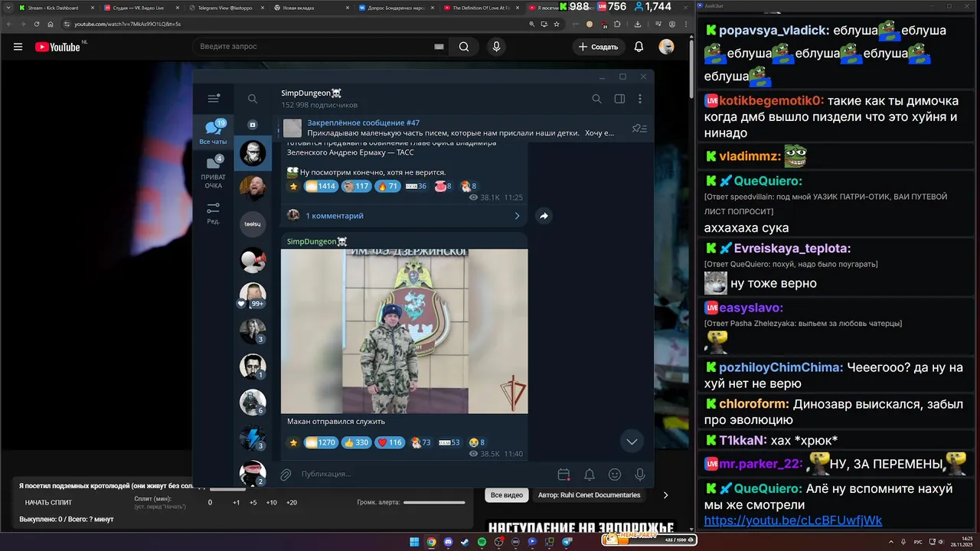Click the Windows Start button
Image resolution: width=980 pixels, height=551 pixels.
[x=414, y=542]
